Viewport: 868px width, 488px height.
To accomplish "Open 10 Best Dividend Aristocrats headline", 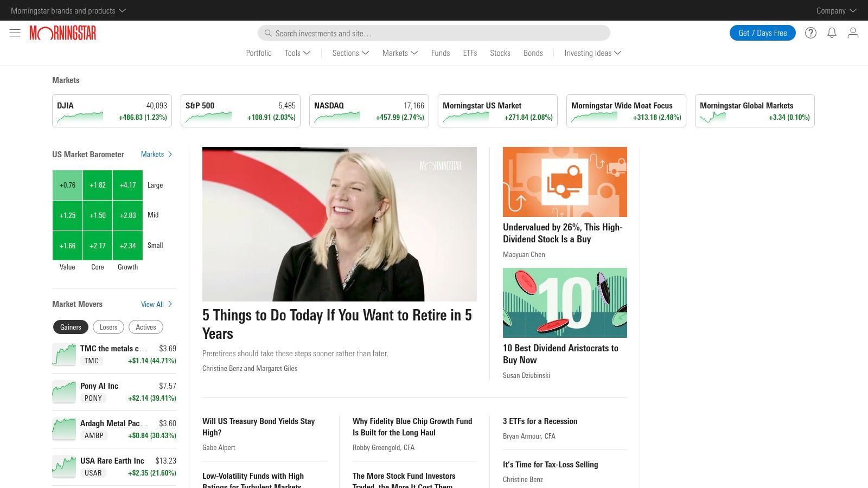I will pyautogui.click(x=560, y=354).
